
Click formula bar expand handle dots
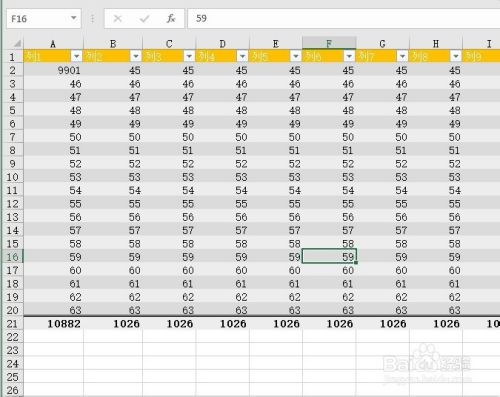(x=93, y=18)
